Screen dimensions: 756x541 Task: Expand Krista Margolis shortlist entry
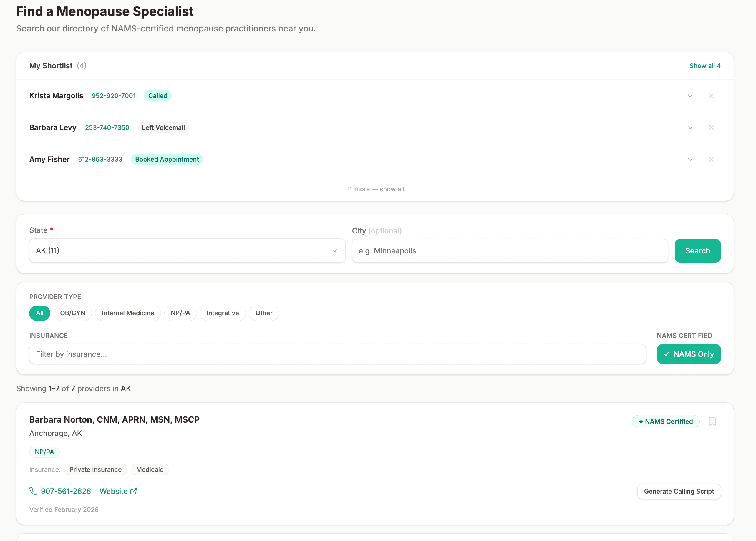click(x=690, y=96)
